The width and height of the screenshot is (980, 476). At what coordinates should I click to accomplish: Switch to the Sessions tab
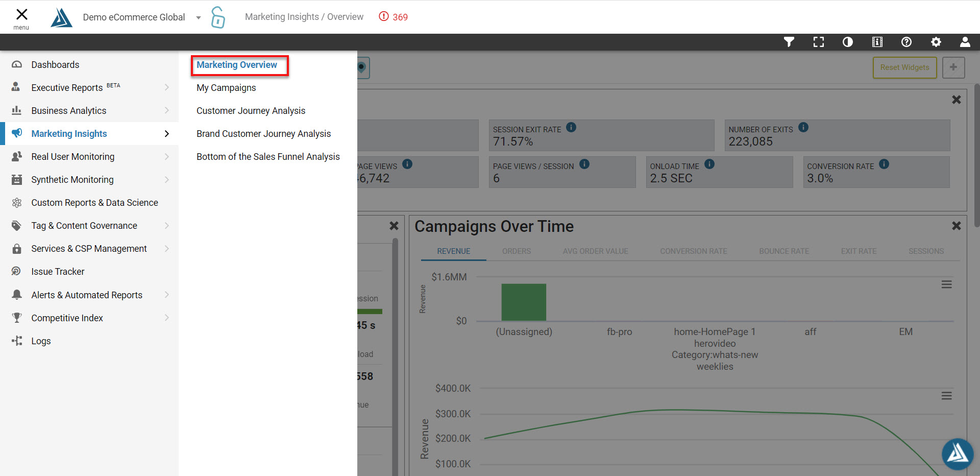point(926,251)
